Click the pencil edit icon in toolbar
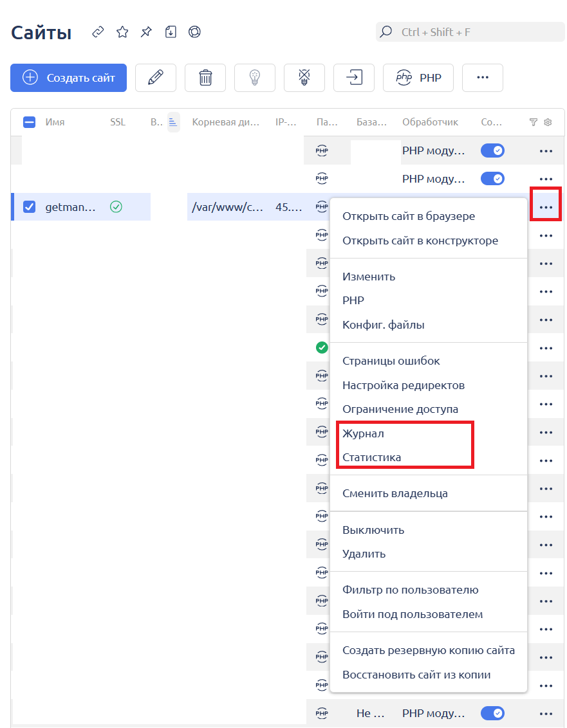 (156, 78)
